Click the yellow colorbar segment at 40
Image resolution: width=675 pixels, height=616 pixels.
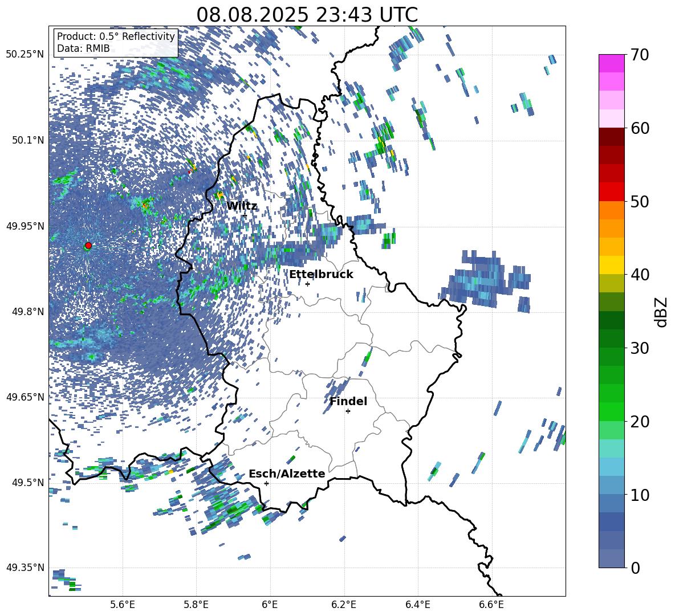point(611,265)
